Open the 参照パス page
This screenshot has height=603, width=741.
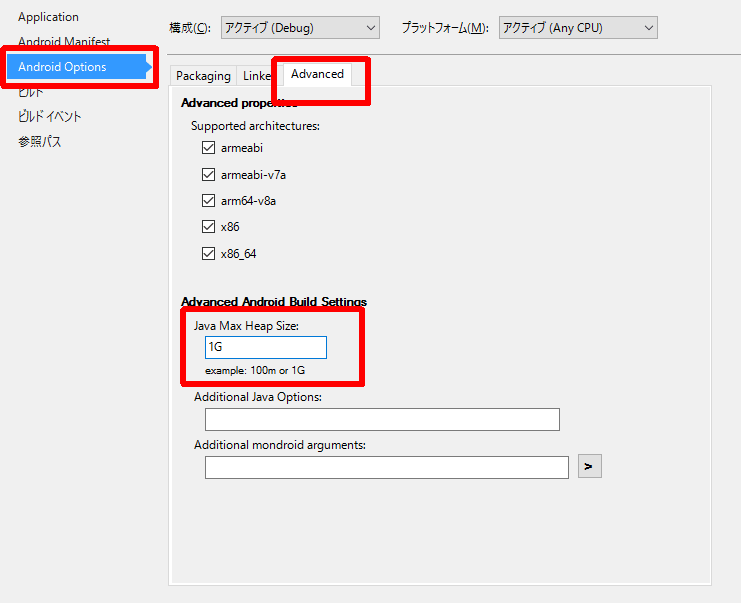pos(40,141)
